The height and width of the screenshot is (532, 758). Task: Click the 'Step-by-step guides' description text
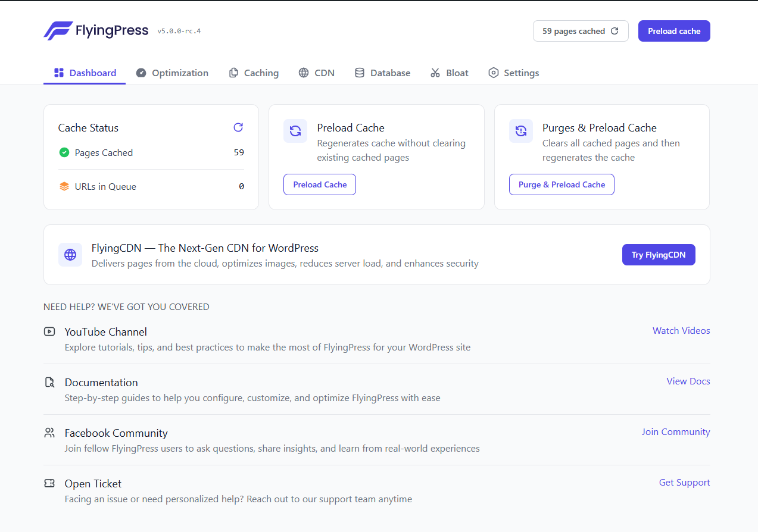[252, 398]
